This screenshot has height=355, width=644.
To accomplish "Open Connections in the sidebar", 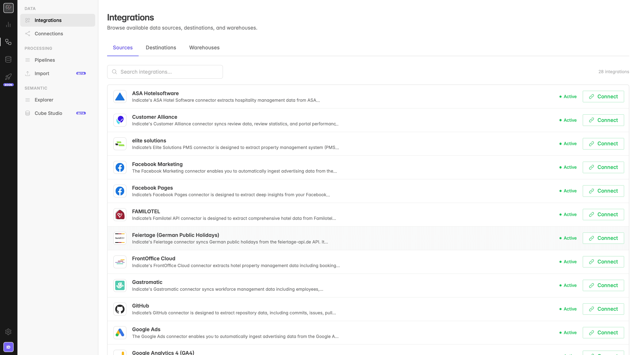I will click(x=58, y=33).
